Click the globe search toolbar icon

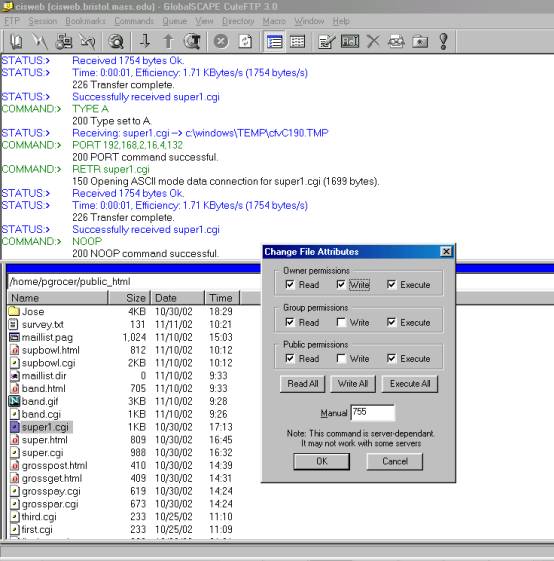(x=116, y=42)
